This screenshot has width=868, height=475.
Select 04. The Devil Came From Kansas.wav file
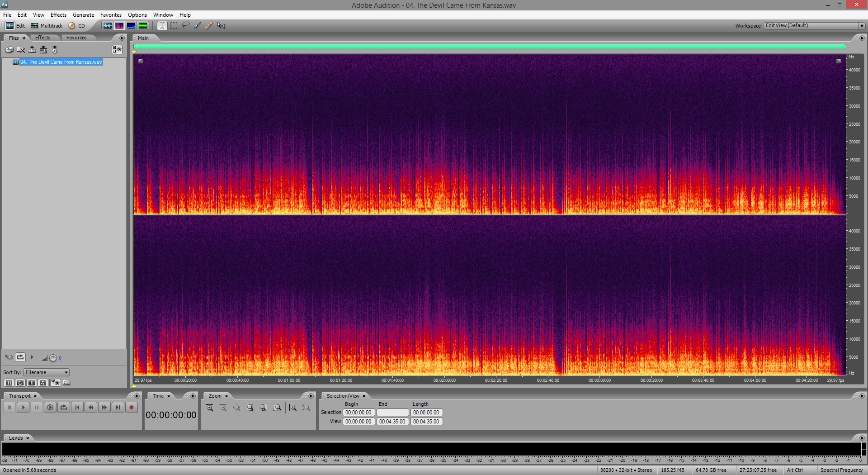tap(61, 62)
